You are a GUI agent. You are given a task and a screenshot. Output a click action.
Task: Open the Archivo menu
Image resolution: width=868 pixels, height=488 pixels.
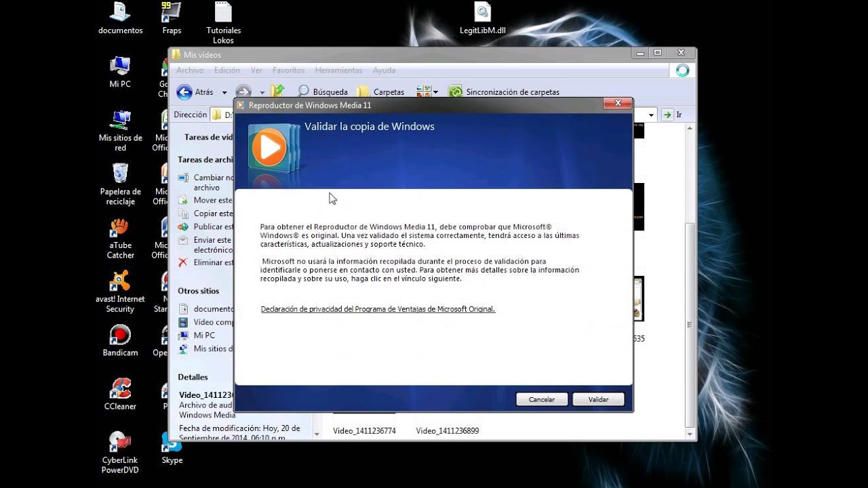click(x=190, y=70)
